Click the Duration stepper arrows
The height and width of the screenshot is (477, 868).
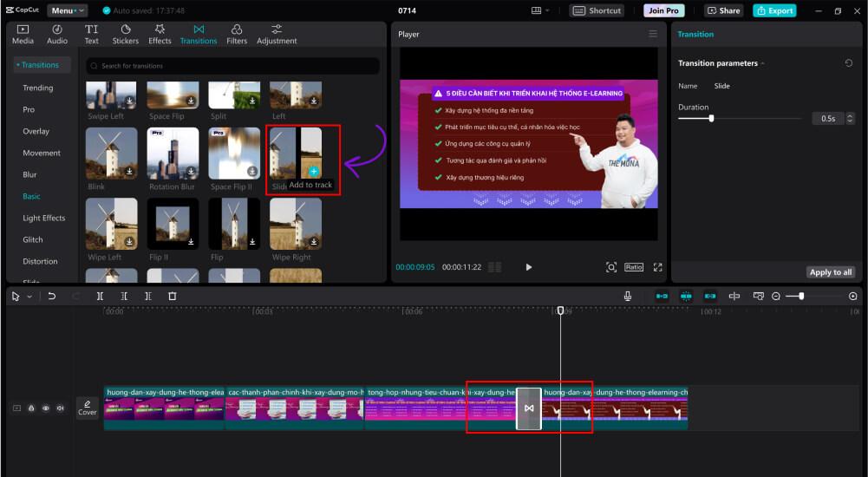851,119
